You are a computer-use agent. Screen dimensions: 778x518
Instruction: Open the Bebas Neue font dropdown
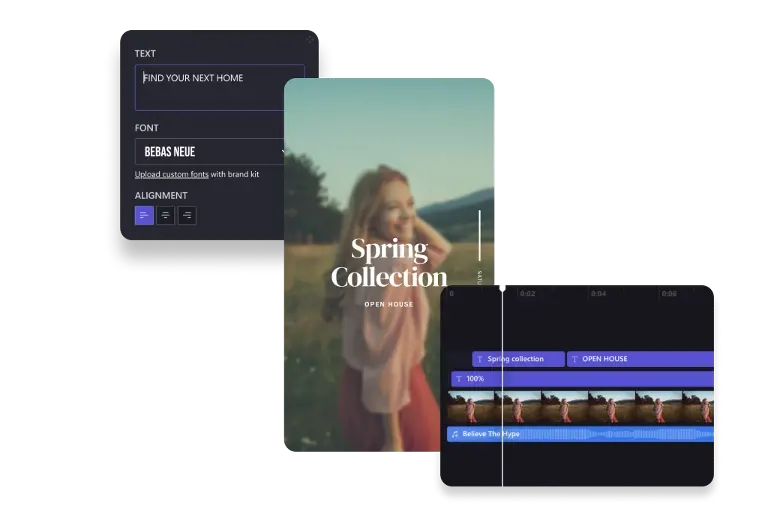pyautogui.click(x=210, y=151)
